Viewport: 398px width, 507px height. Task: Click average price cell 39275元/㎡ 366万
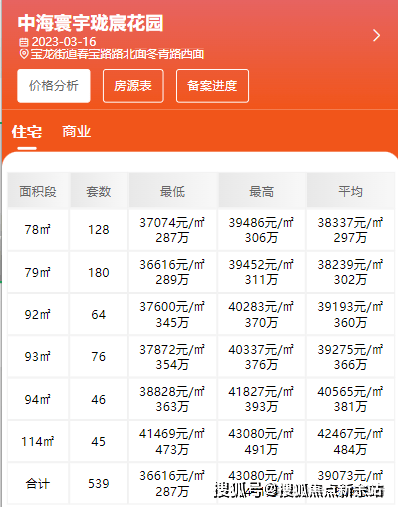[350, 357]
